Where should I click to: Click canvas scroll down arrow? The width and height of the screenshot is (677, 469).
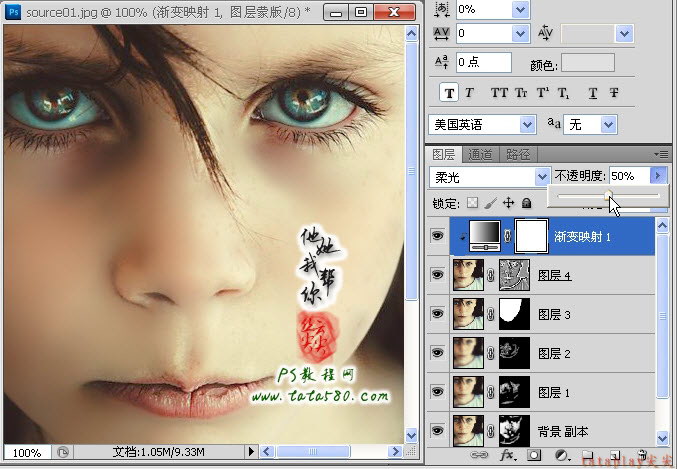tap(411, 435)
